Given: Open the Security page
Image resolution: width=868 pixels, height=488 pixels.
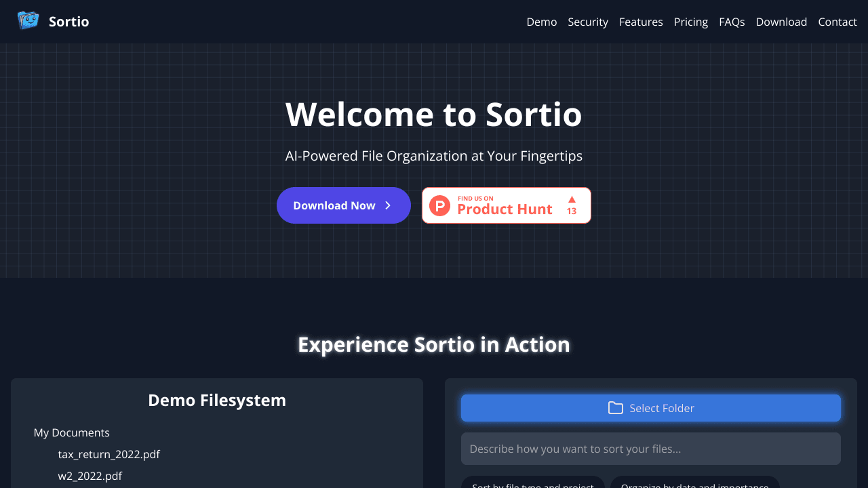Looking at the screenshot, I should pos(587,22).
